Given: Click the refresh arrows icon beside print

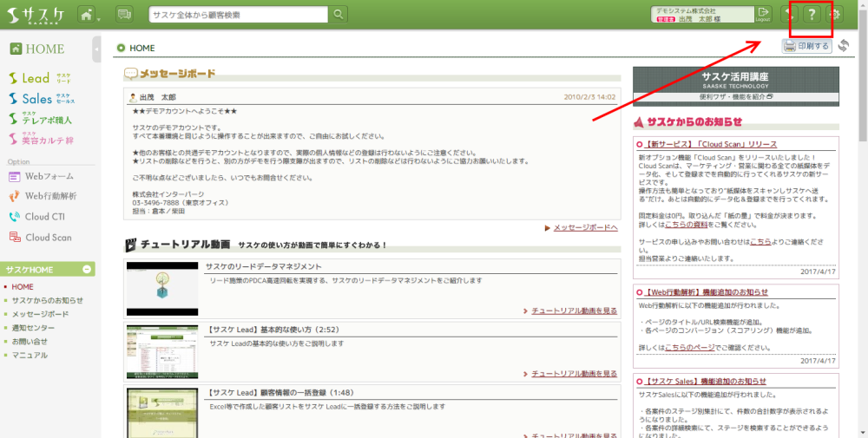Looking at the screenshot, I should (x=844, y=46).
